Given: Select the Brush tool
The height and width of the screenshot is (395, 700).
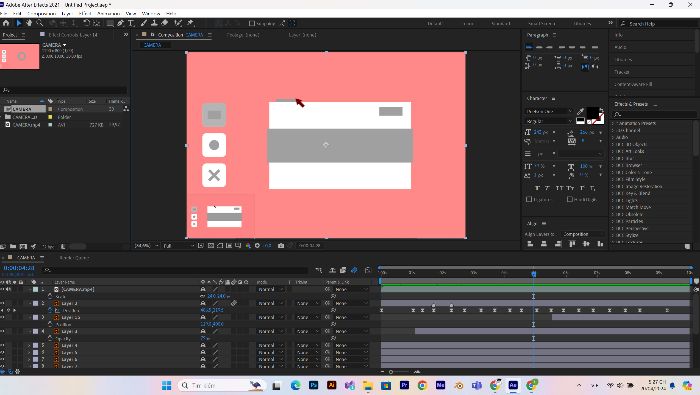Looking at the screenshot, I should click(144, 23).
